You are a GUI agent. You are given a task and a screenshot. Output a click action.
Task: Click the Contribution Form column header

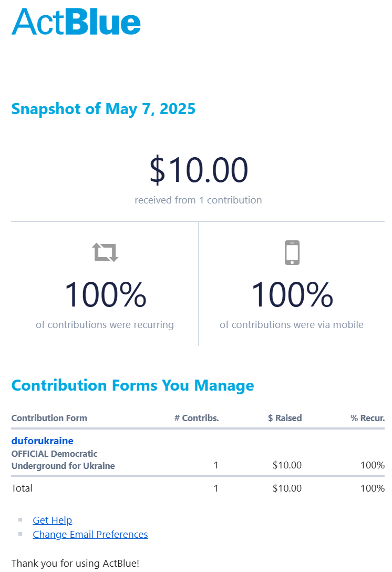tap(49, 418)
